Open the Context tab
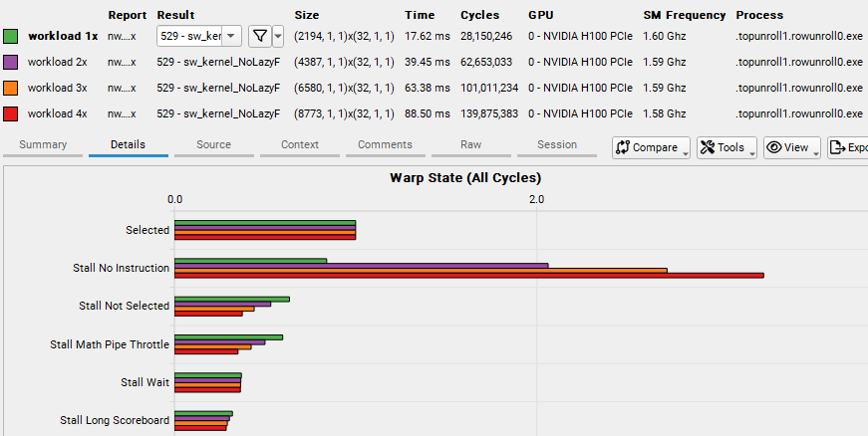This screenshot has width=868, height=436. pyautogui.click(x=300, y=145)
